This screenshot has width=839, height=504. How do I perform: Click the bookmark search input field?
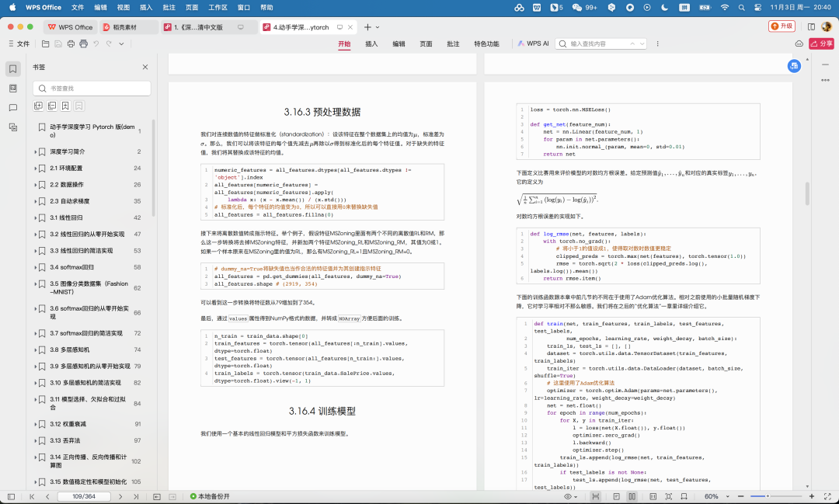click(92, 89)
